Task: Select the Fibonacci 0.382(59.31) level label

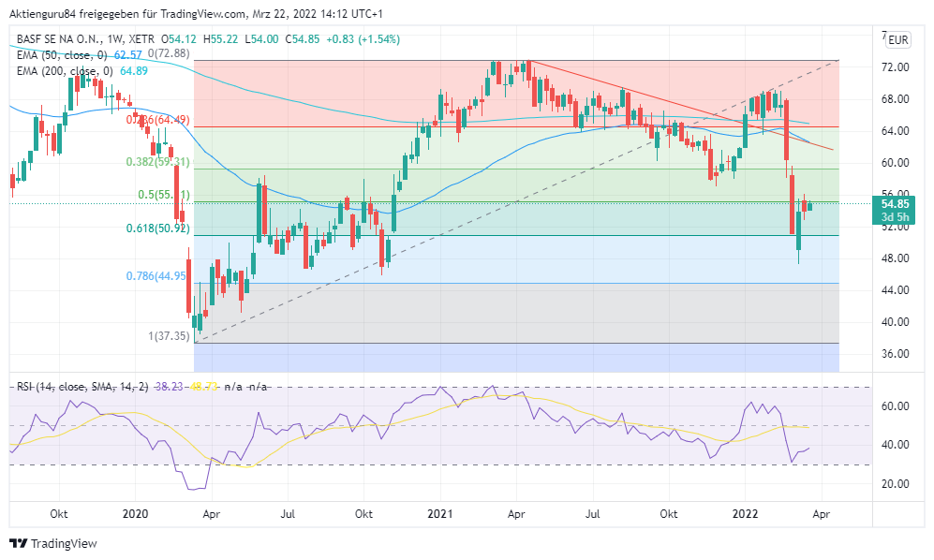Action: pos(157,162)
